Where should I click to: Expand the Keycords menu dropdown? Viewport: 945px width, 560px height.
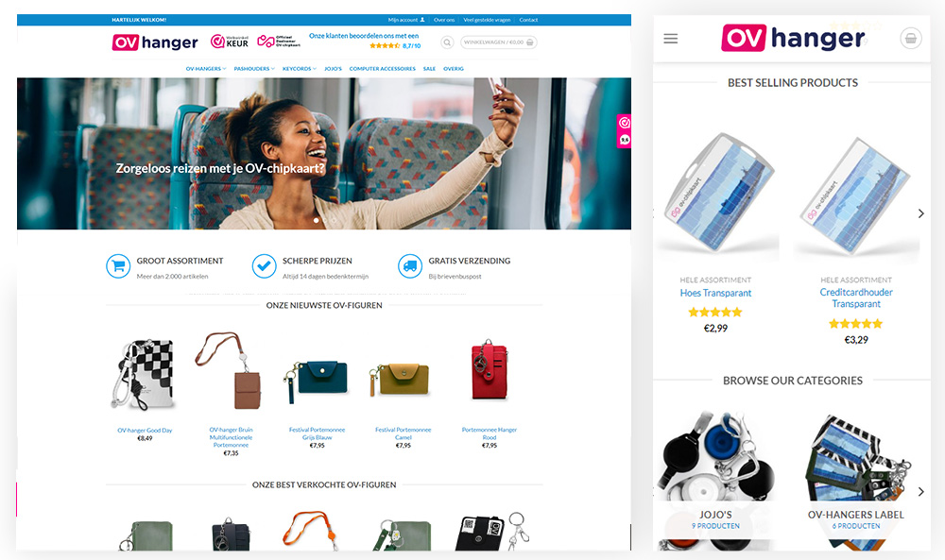(x=300, y=69)
